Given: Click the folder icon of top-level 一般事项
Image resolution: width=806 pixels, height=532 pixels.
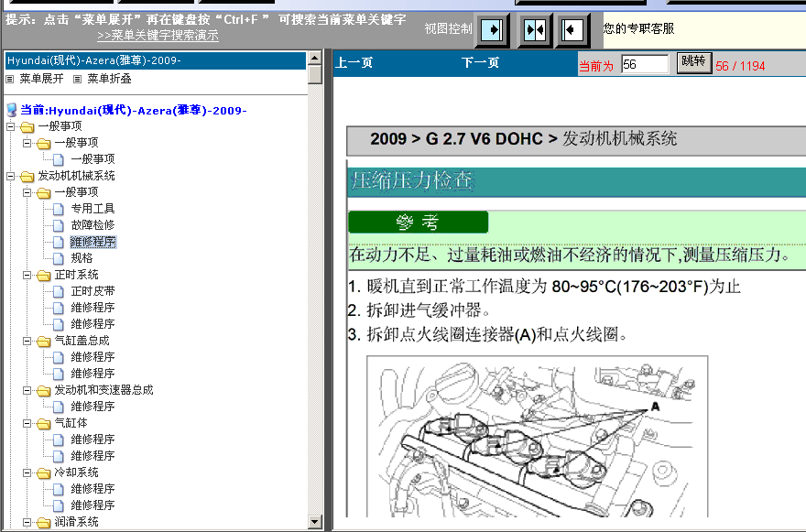Looking at the screenshot, I should click(x=27, y=126).
